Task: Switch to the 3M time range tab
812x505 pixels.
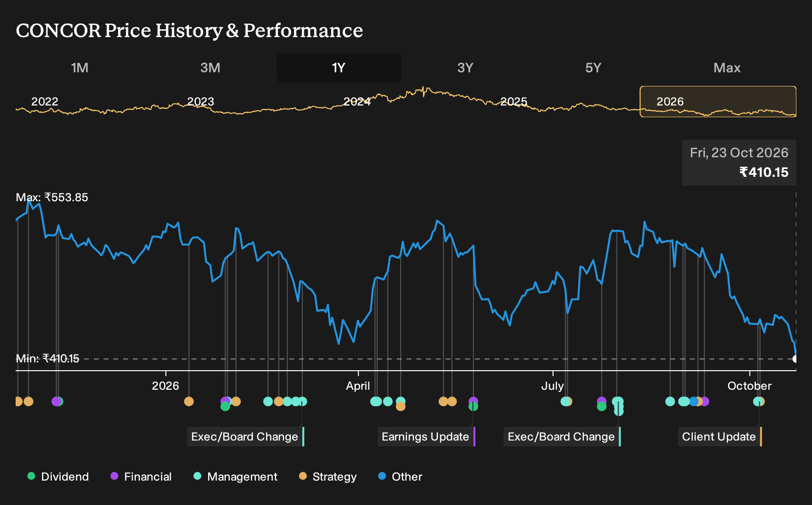Action: [210, 67]
